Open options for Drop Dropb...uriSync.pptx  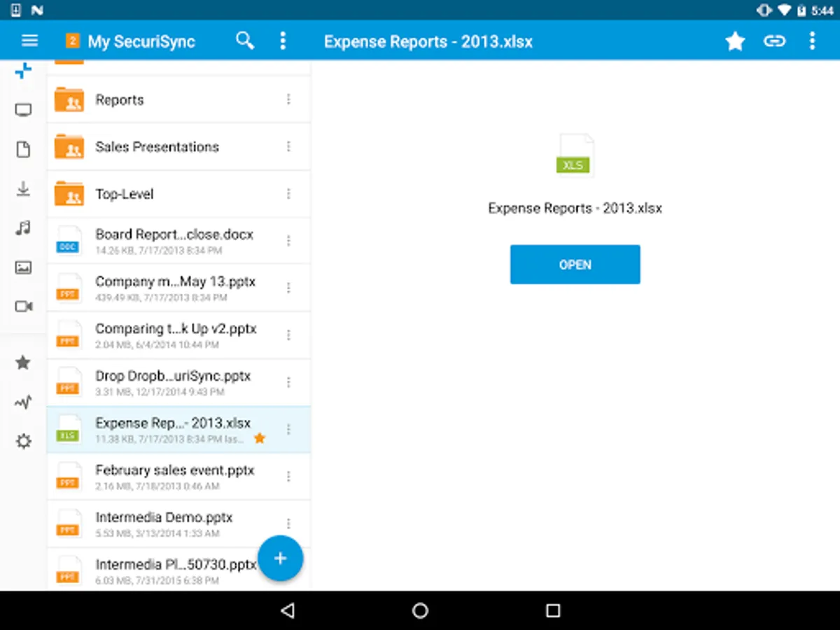coord(288,382)
